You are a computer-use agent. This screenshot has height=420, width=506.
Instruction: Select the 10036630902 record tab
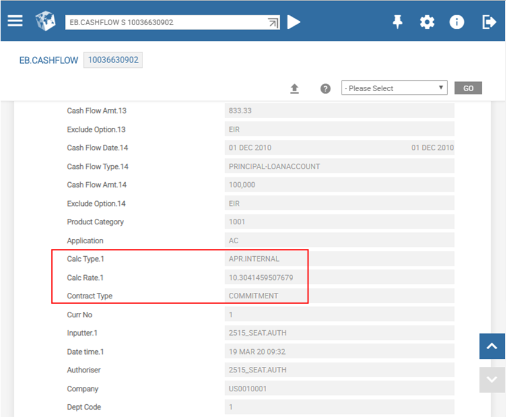pyautogui.click(x=113, y=60)
